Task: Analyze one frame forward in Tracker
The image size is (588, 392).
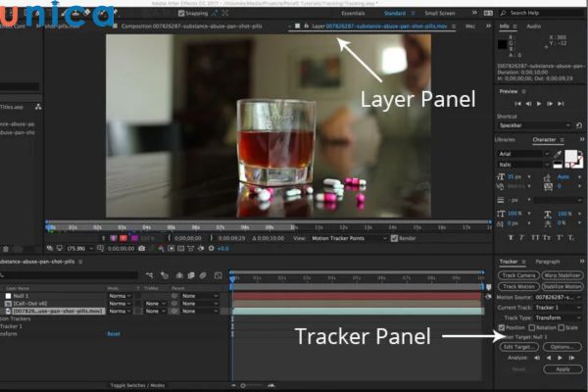Action: click(x=571, y=358)
